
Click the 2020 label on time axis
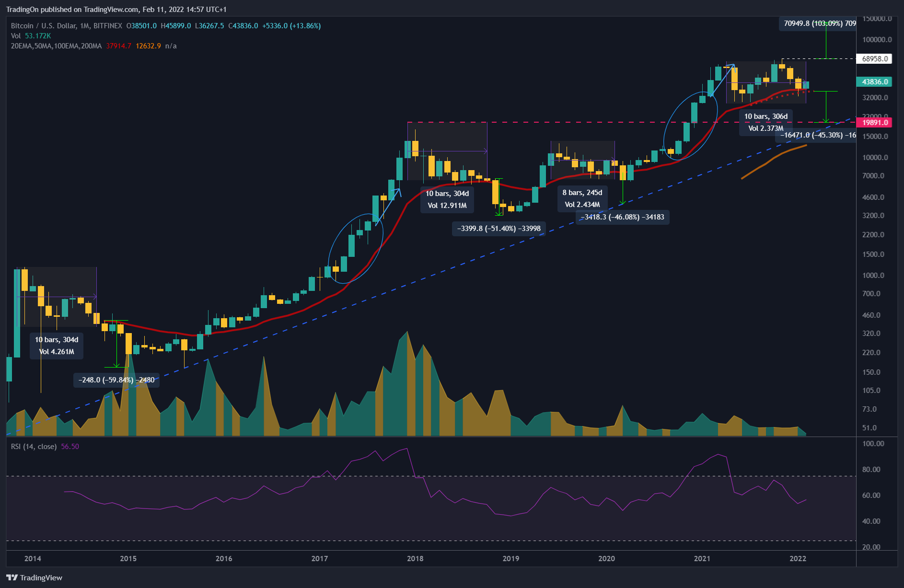coord(607,558)
